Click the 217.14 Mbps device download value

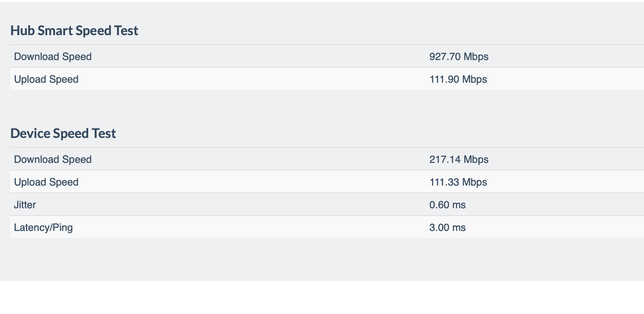click(x=459, y=160)
